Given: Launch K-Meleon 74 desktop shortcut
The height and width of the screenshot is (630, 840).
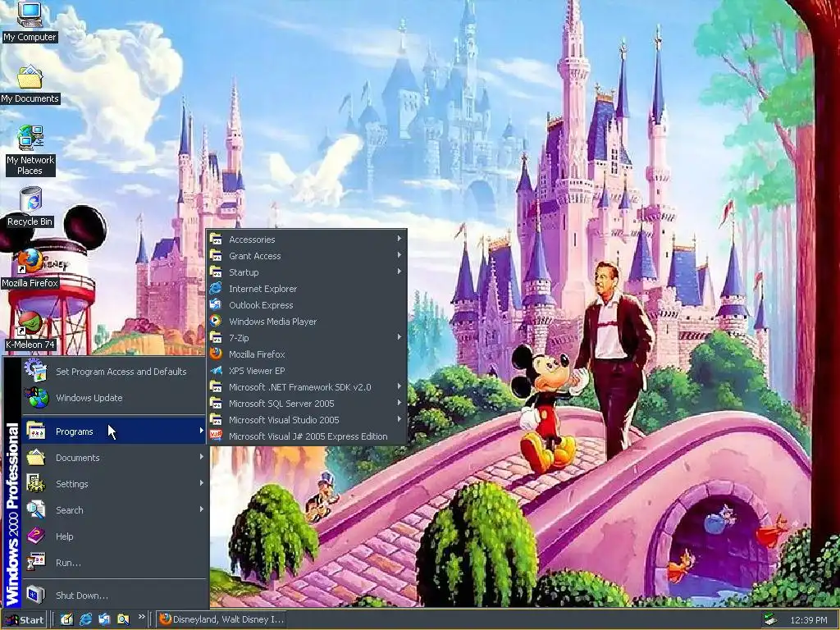Looking at the screenshot, I should pos(30,330).
